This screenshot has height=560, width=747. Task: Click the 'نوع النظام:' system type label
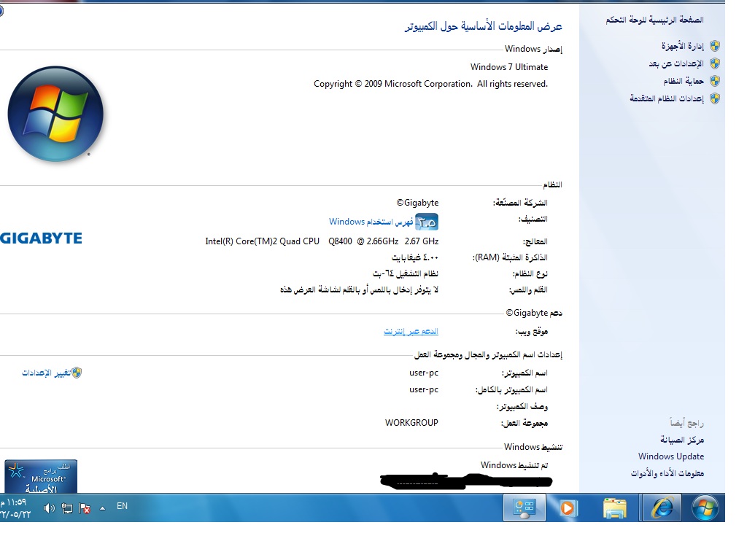click(530, 274)
